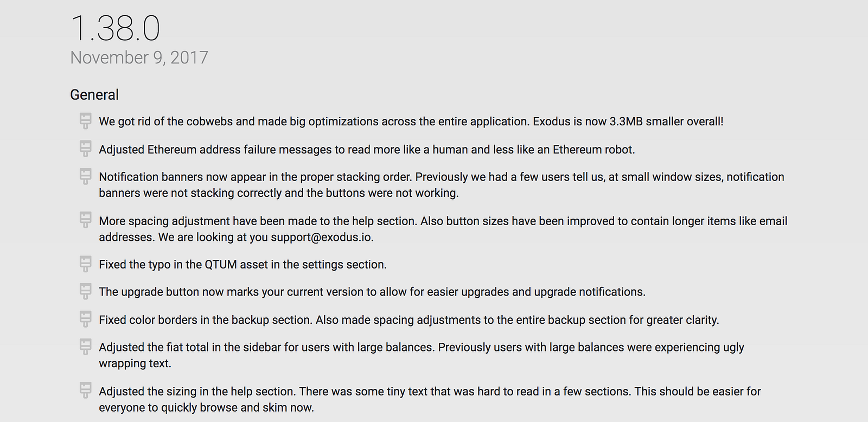The image size is (868, 422).
Task: Click the ugly wrapping text changelog line
Action: click(422, 355)
